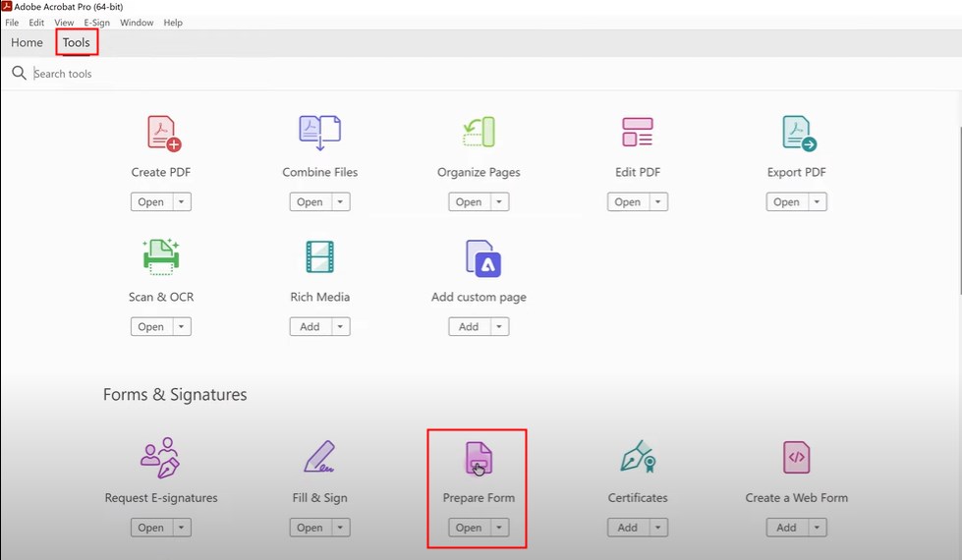
Task: Open the Prepare Form icon
Action: coord(478,459)
